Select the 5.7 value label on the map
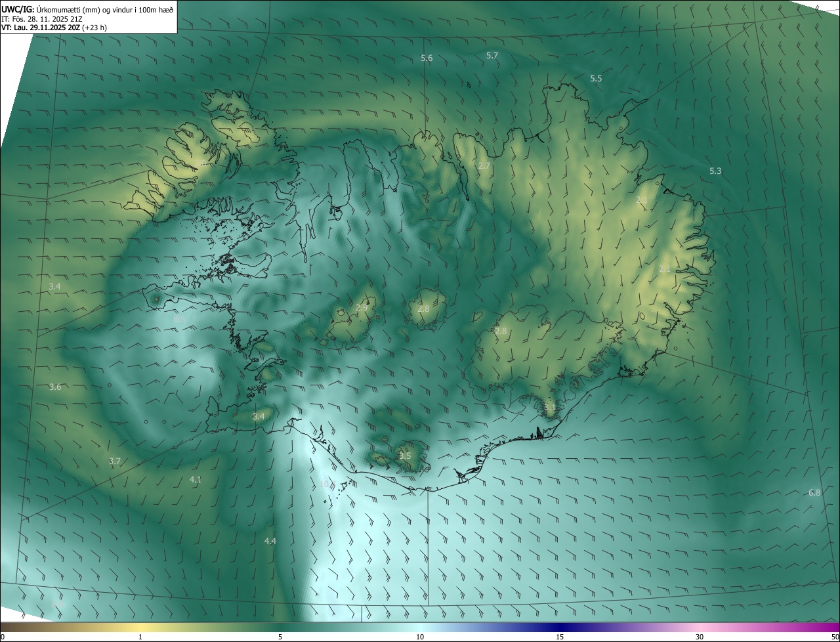This screenshot has width=840, height=642. point(492,56)
